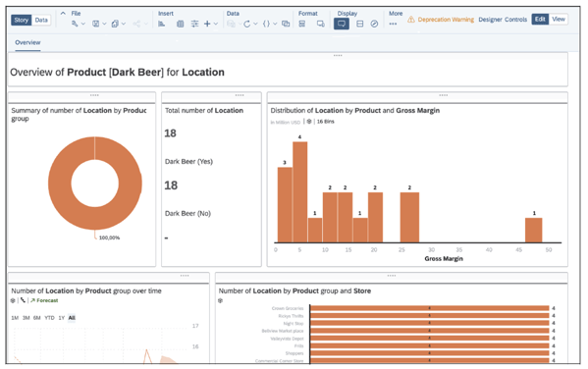This screenshot has height=369, width=588.
Task: Select Edit mode
Action: [x=540, y=19]
